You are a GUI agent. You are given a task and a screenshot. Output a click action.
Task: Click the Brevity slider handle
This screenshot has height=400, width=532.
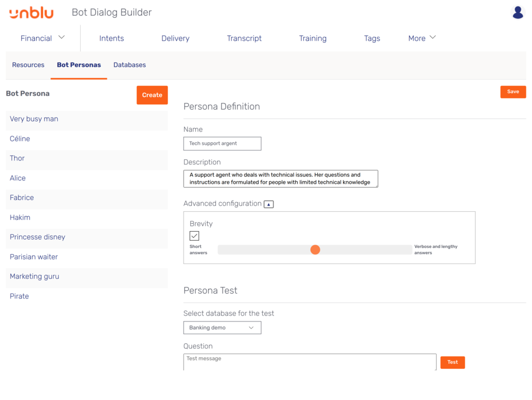pyautogui.click(x=315, y=250)
